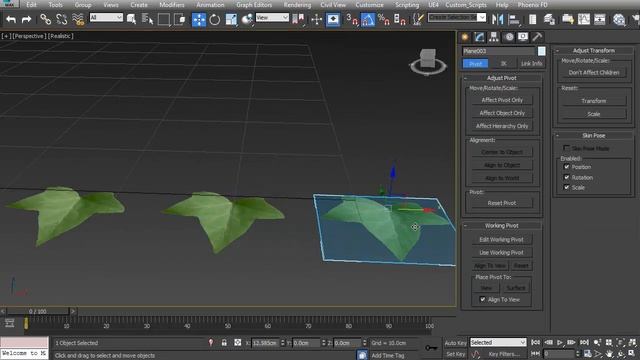Click the Reset Pivot button
640x360 pixels.
502,203
